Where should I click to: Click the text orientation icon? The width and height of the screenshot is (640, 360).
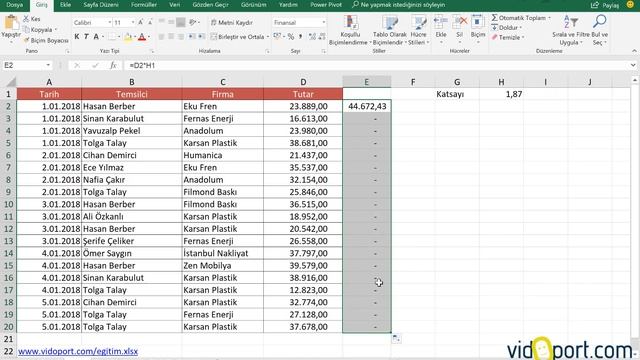(192, 22)
